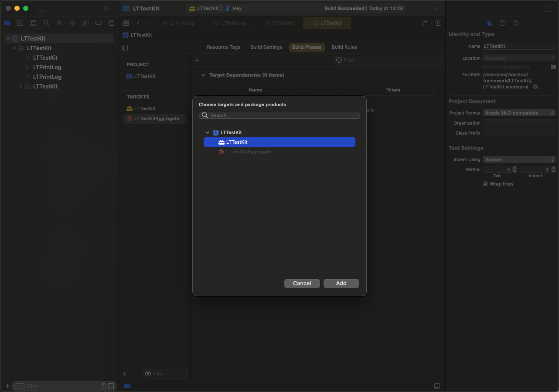
Task: Expand the LTTestKit docs catalog item
Action: click(20, 86)
